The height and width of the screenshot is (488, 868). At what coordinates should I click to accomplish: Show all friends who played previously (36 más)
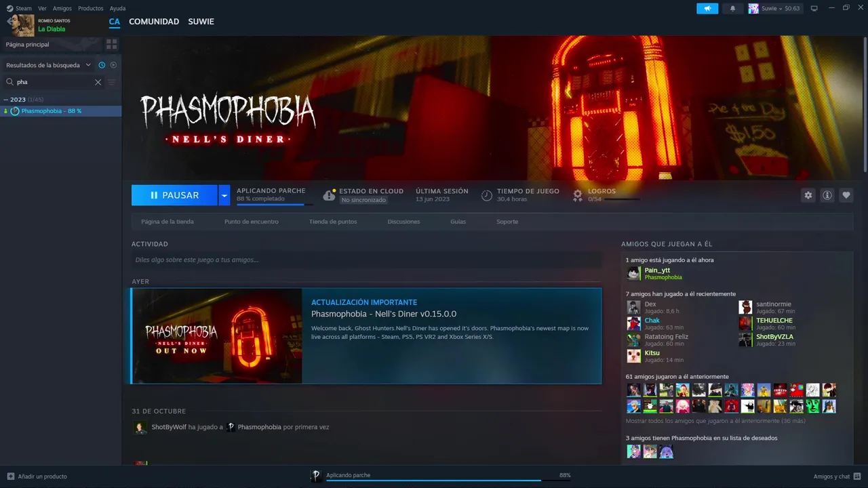[x=715, y=421]
